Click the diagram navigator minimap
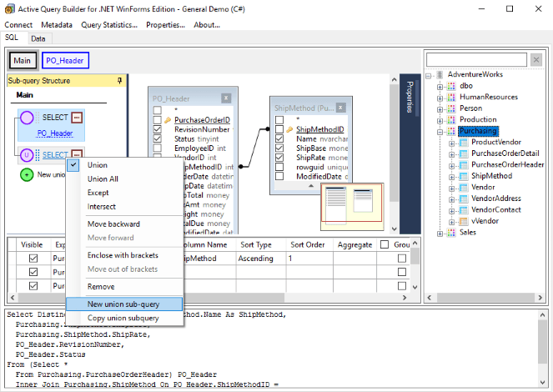 tap(352, 207)
